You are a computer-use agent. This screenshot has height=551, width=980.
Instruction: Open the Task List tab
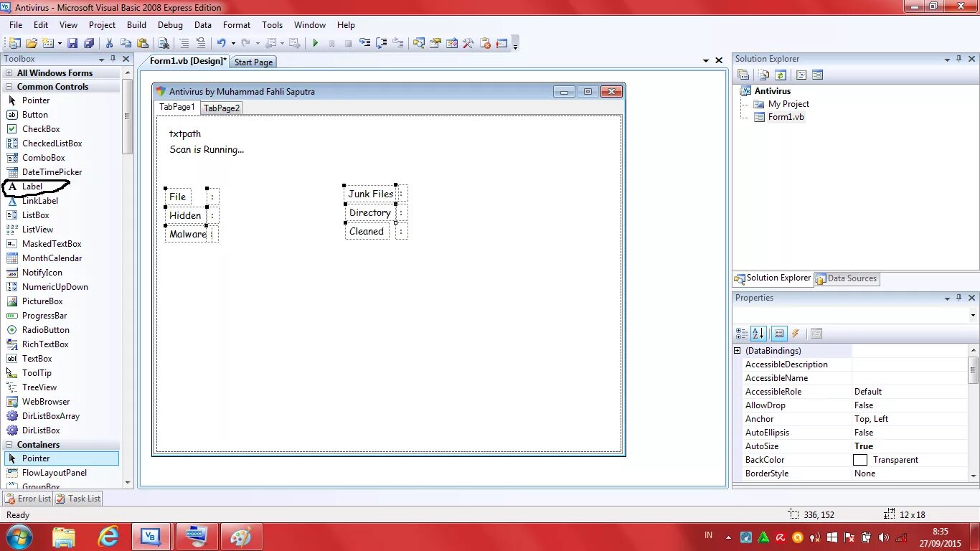[x=78, y=499]
